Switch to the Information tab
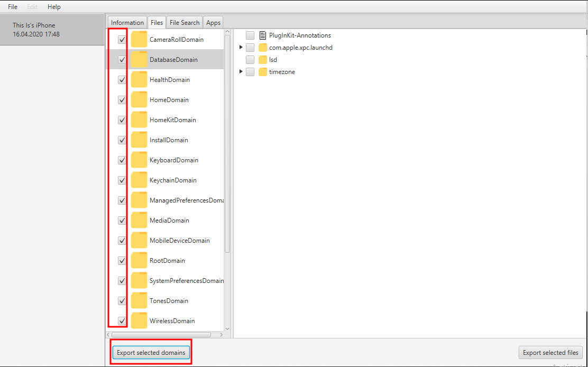 127,23
